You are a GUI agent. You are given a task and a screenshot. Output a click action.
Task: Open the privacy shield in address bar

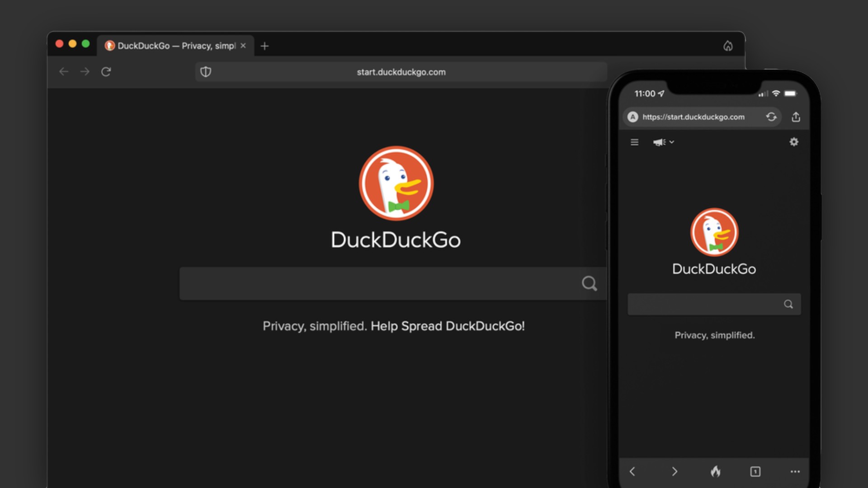click(206, 72)
